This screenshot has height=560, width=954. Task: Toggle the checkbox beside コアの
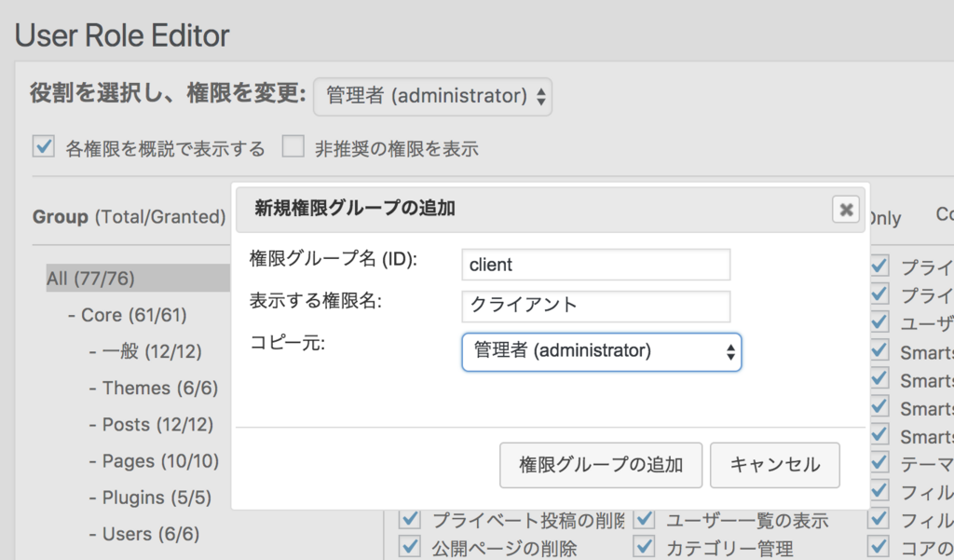pos(879,547)
